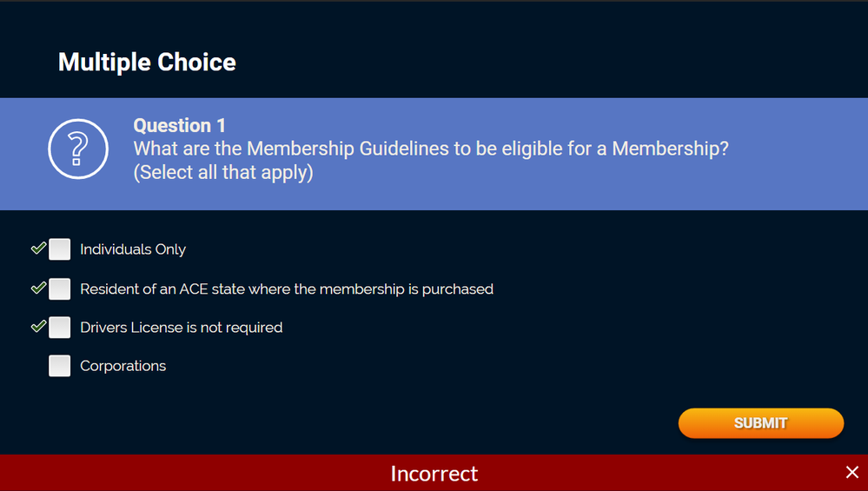This screenshot has width=868, height=491.
Task: Click the Corporations answer label
Action: click(x=123, y=366)
